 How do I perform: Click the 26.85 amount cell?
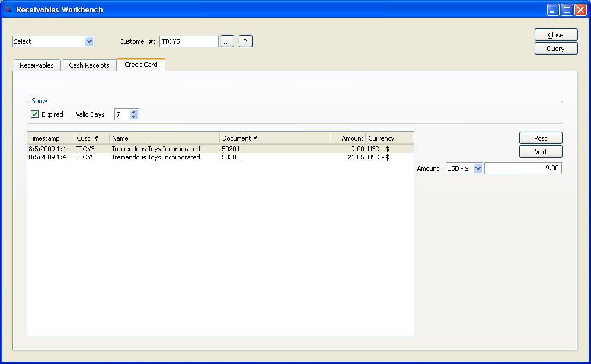[356, 157]
